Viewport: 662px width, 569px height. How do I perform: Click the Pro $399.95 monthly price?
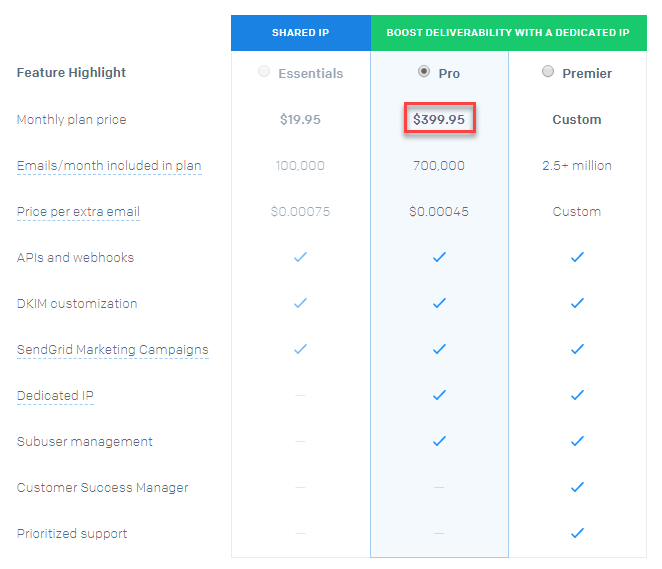pyautogui.click(x=439, y=119)
